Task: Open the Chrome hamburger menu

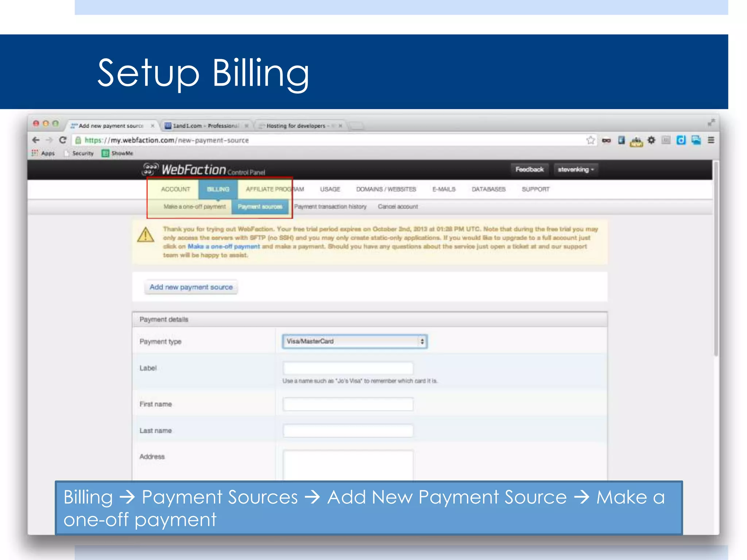Action: tap(711, 140)
